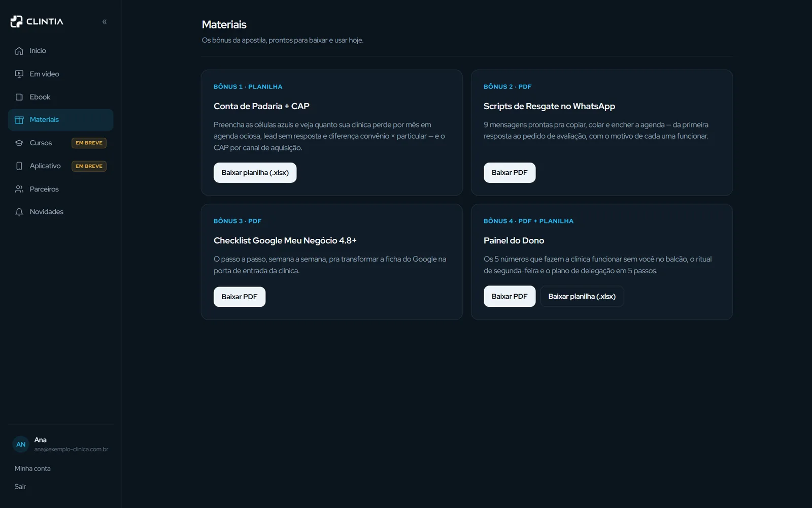Click the Conta de Padaria + CAP title
Image resolution: width=812 pixels, height=508 pixels.
(x=261, y=106)
